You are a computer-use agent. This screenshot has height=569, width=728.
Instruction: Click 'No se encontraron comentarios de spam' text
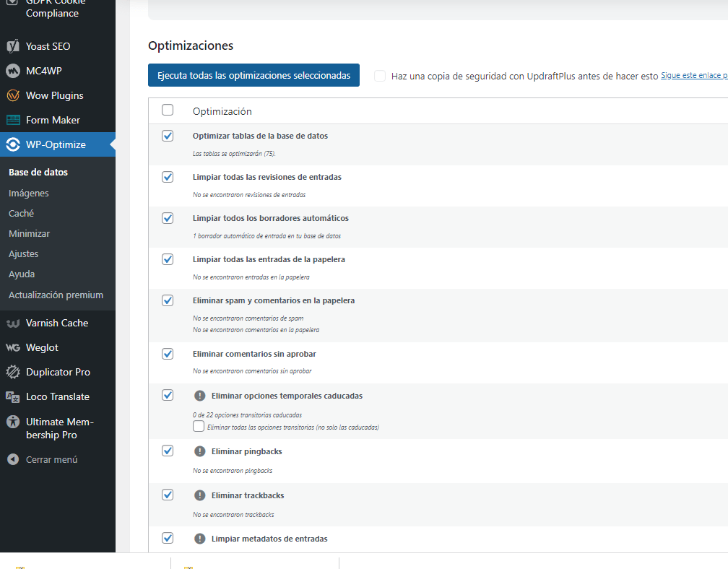point(248,318)
